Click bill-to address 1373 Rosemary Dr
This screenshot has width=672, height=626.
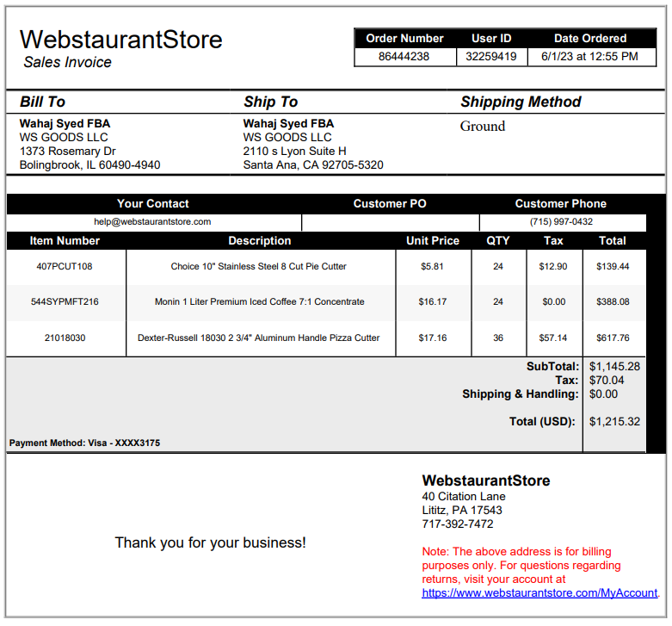(x=68, y=152)
